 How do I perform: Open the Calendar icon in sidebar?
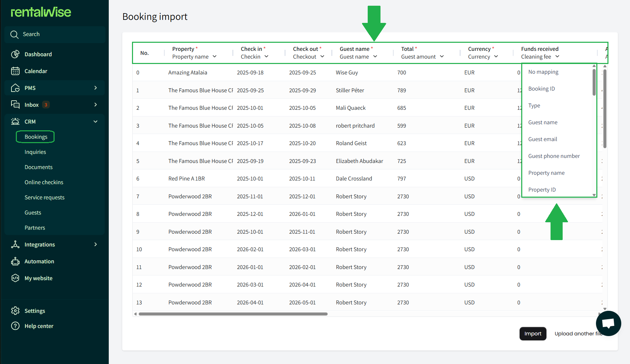15,71
